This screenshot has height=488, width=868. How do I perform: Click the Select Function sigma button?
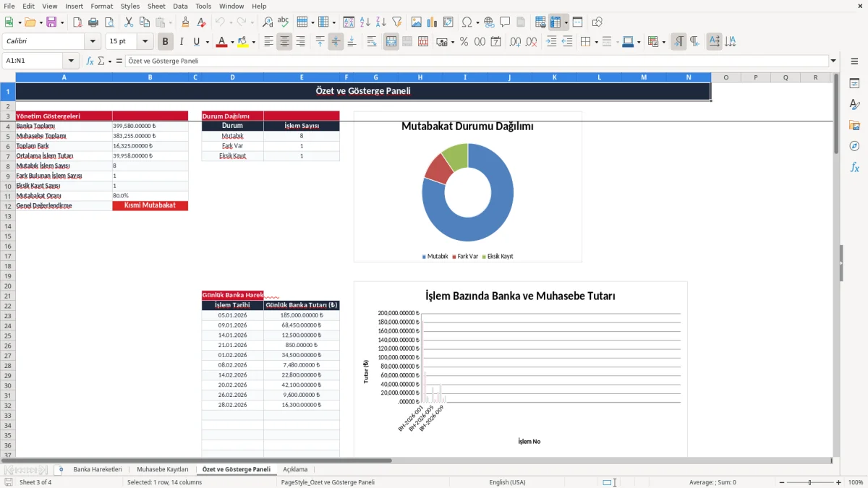click(101, 61)
